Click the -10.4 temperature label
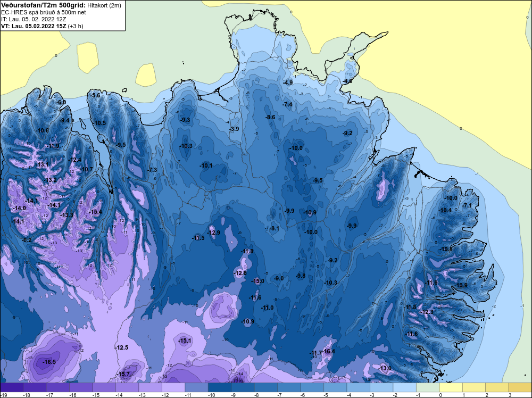The height and width of the screenshot is (398, 532). 445,210
